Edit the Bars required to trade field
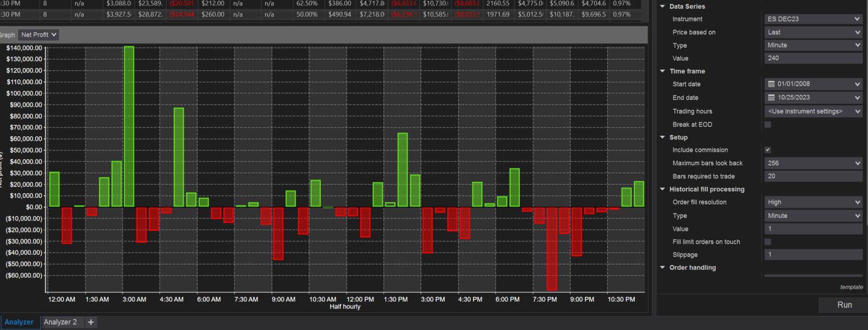868x330 pixels. pos(813,176)
